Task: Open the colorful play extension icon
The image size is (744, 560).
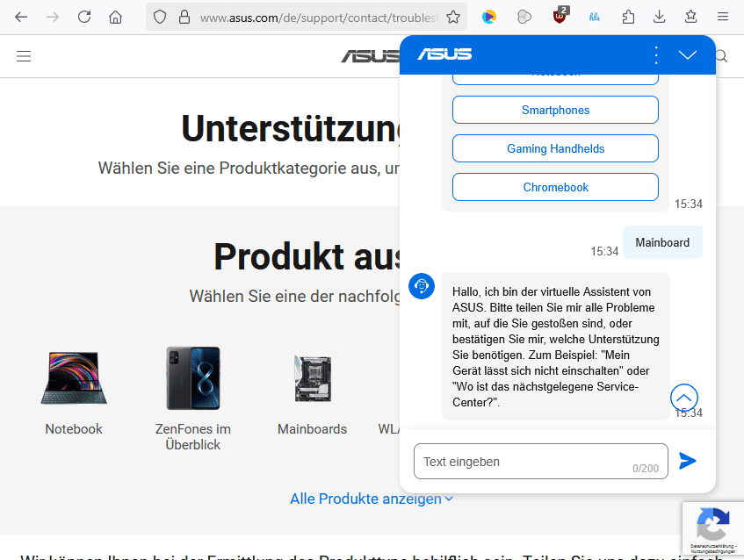Action: point(488,18)
